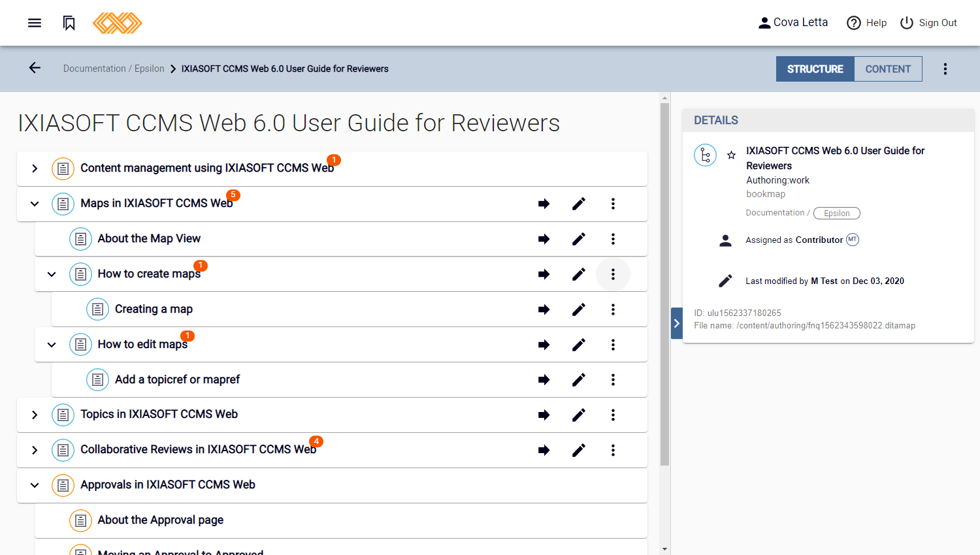Edit Topics in IXIASOFT CCMS Web
This screenshot has width=980, height=555.
point(579,415)
